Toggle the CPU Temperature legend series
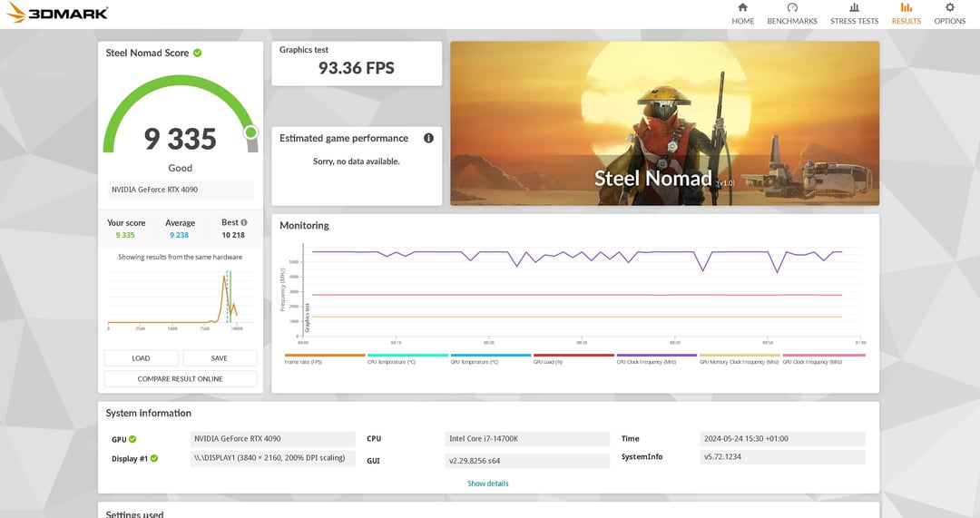This screenshot has height=518, width=980. point(407,358)
